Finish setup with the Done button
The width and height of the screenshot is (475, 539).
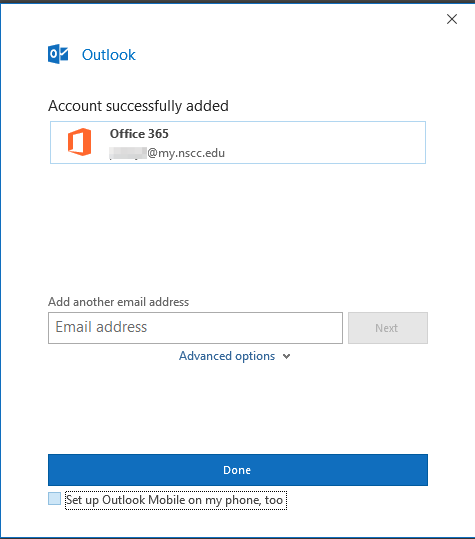[x=238, y=470]
